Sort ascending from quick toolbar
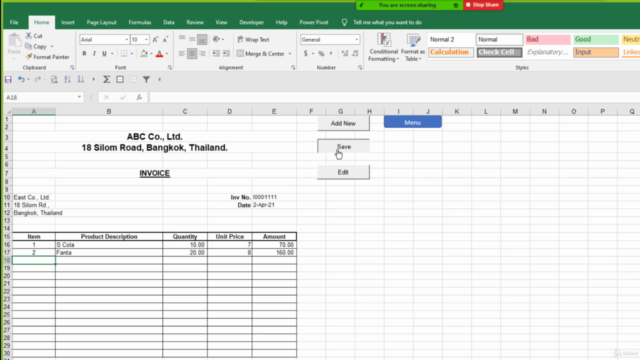This screenshot has width=640, height=360. point(67,79)
